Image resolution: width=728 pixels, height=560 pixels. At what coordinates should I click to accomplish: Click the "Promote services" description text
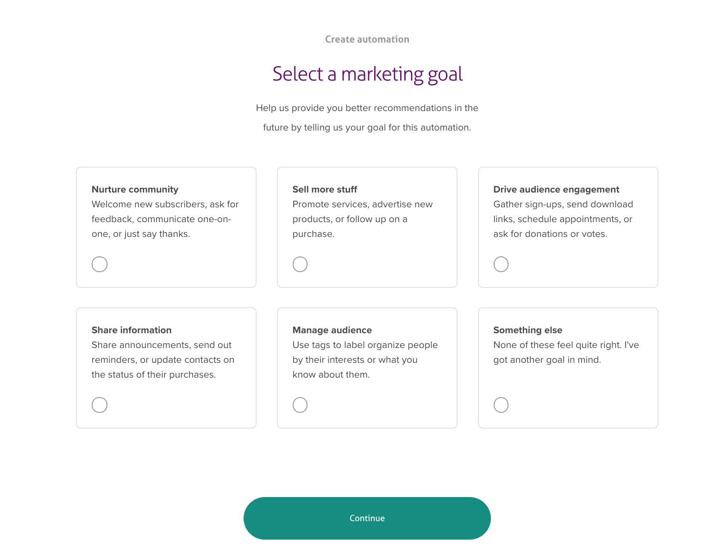coord(362,219)
